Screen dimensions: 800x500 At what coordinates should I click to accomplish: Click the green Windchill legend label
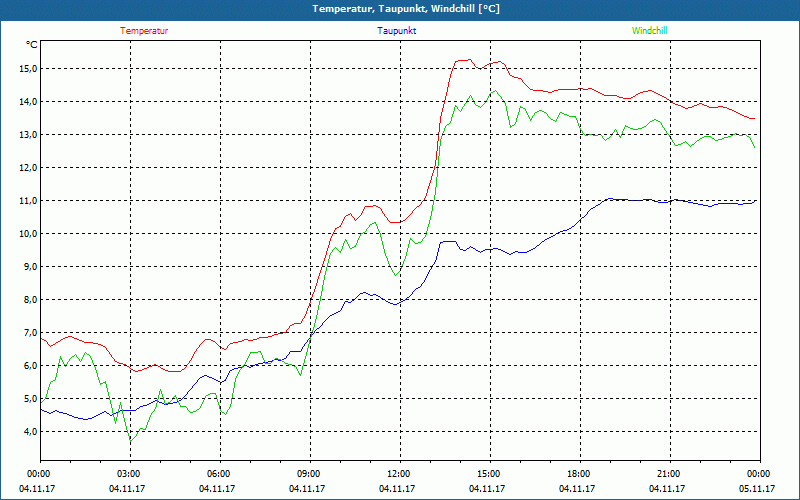click(649, 31)
